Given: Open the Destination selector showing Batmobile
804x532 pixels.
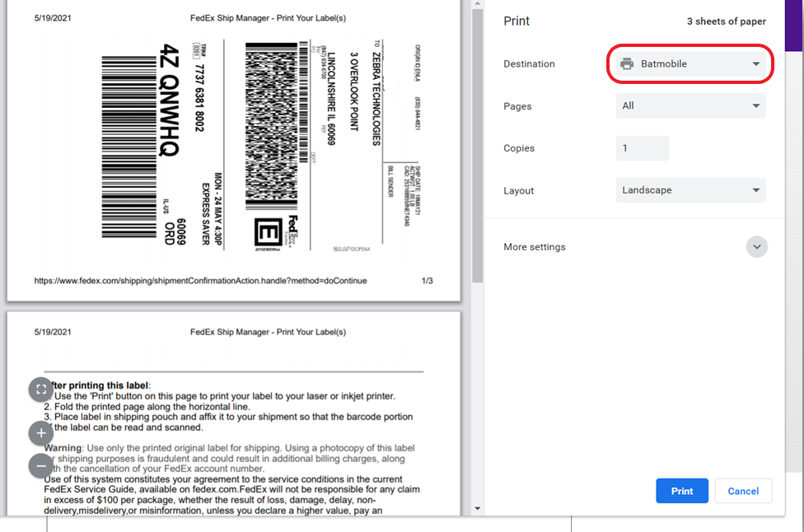Looking at the screenshot, I should pos(690,63).
